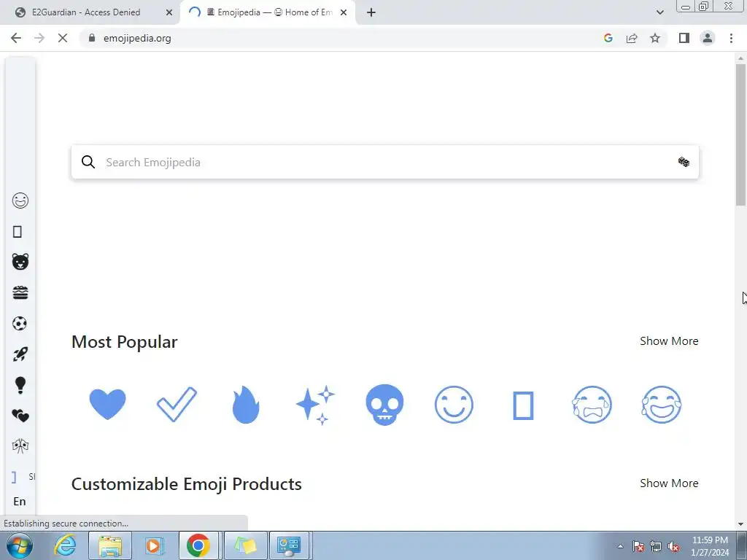This screenshot has height=560, width=747.
Task: Open the taskbar clock showing 11:59 PM
Action: click(x=710, y=546)
